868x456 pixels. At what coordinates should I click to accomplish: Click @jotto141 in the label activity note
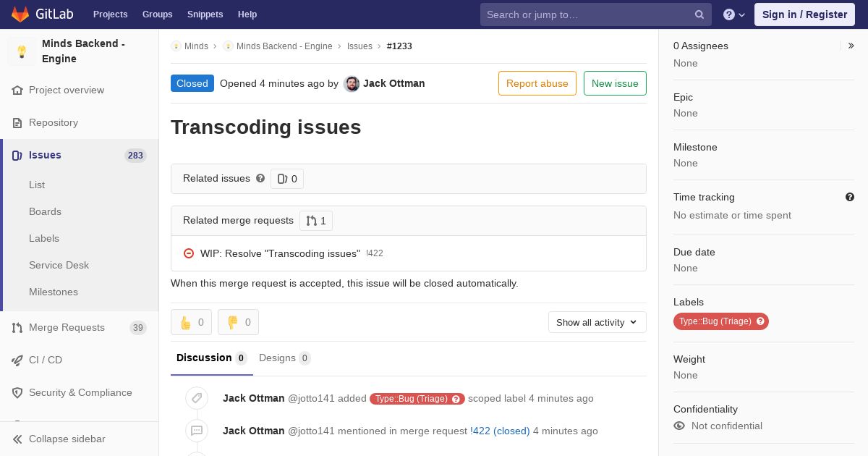point(312,399)
